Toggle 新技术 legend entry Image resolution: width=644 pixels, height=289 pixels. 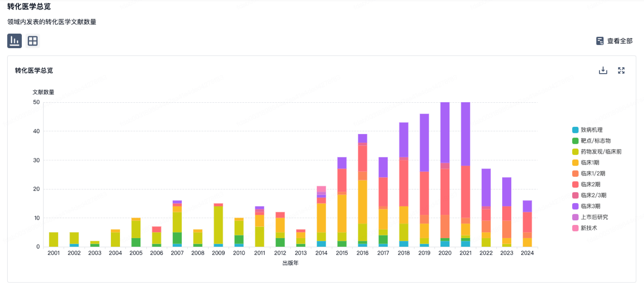[589, 228]
